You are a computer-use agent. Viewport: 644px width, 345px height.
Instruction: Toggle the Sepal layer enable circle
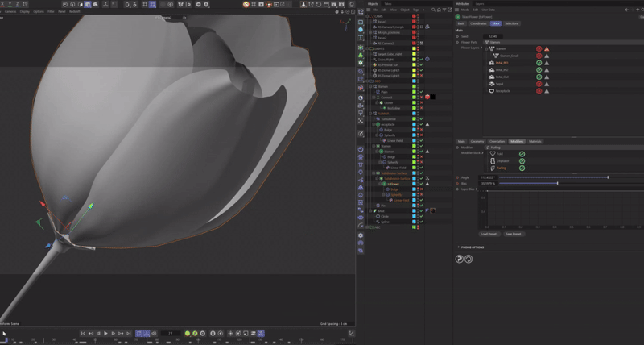539,84
